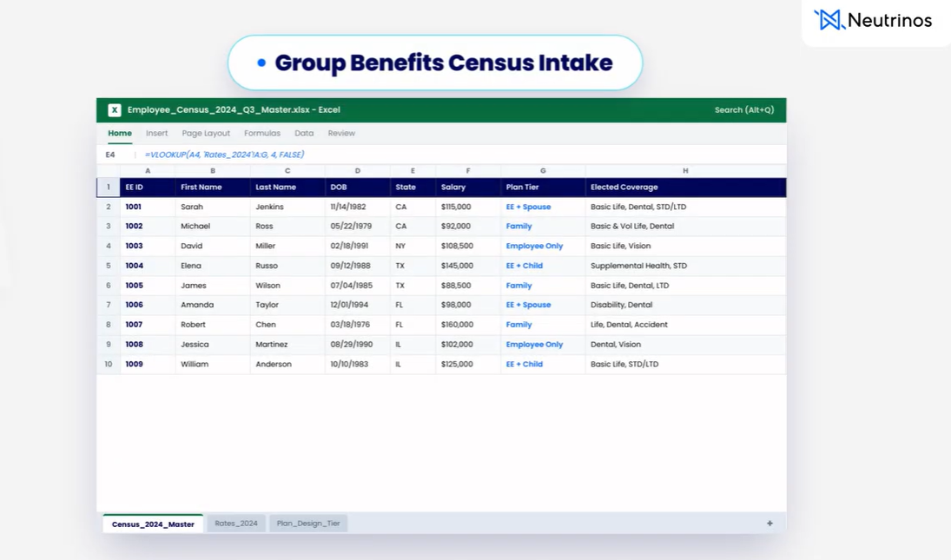Click EE ID cell 1009

click(148, 365)
